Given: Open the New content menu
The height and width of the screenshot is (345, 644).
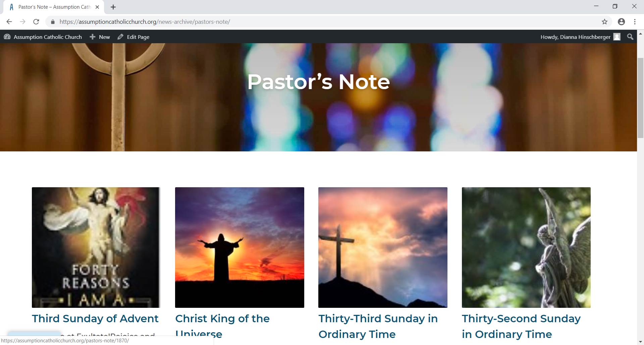Looking at the screenshot, I should click(x=100, y=37).
